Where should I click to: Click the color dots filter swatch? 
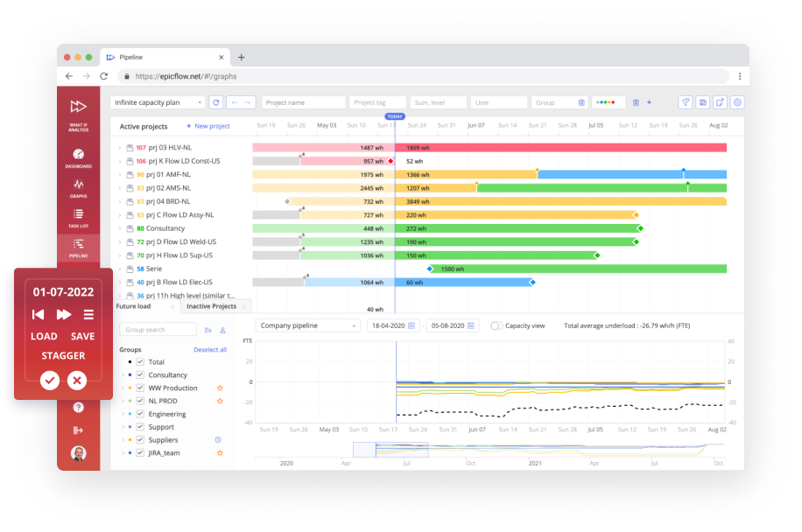click(x=608, y=102)
